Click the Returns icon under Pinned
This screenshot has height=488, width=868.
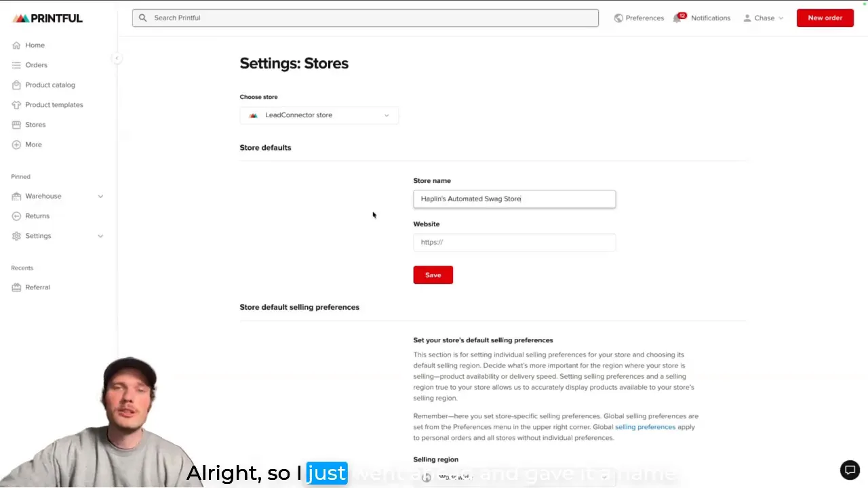tap(16, 216)
